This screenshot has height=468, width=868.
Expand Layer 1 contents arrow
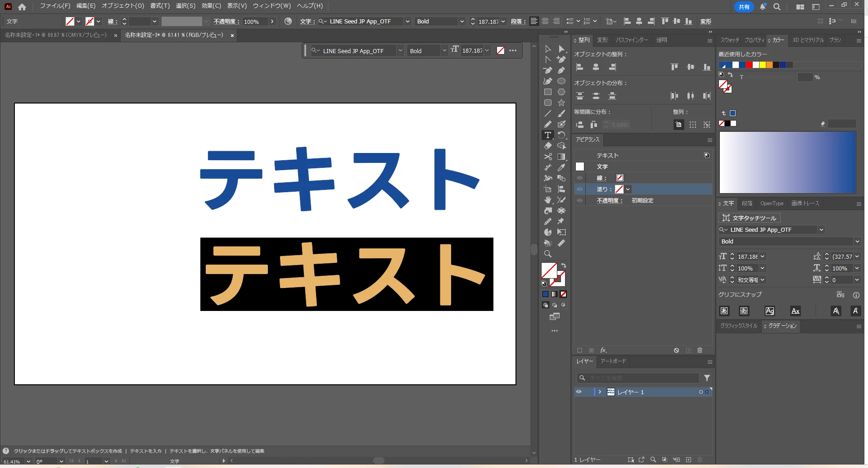(x=600, y=392)
